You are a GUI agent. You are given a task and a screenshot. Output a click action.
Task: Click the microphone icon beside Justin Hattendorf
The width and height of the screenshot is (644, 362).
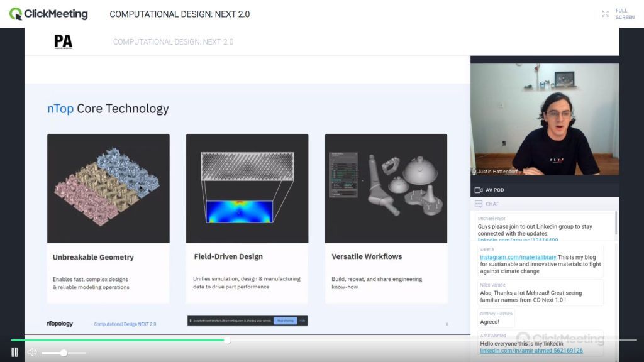(x=474, y=172)
